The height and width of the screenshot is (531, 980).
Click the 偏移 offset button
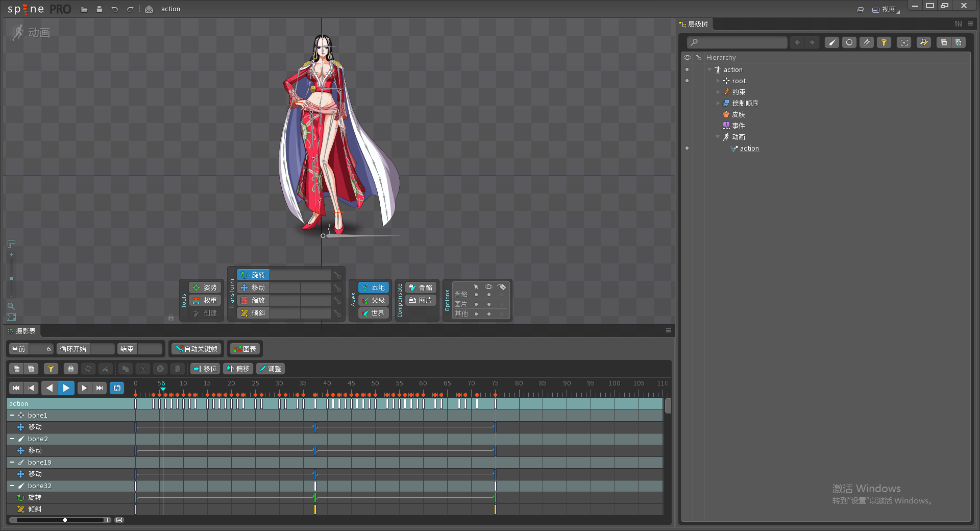point(238,369)
